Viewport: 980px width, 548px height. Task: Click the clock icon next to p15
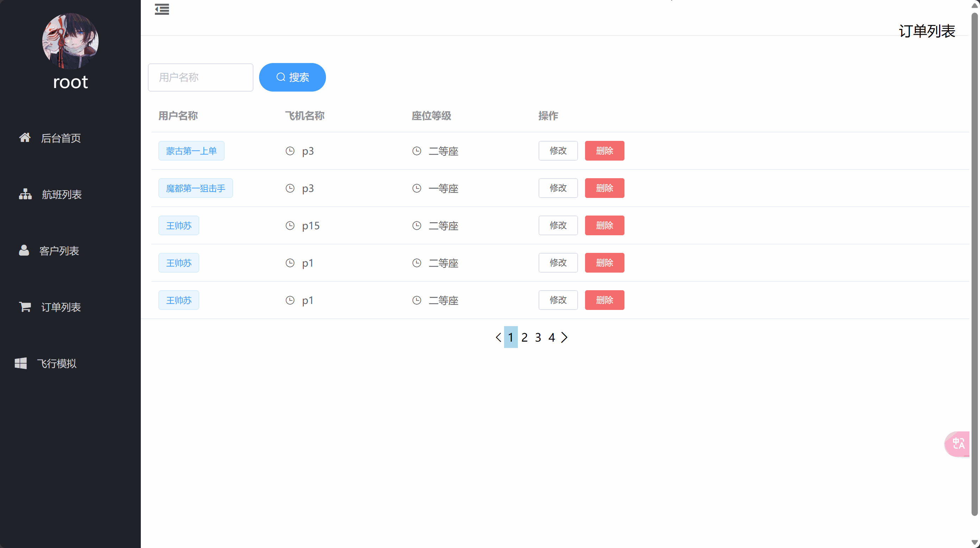click(290, 226)
